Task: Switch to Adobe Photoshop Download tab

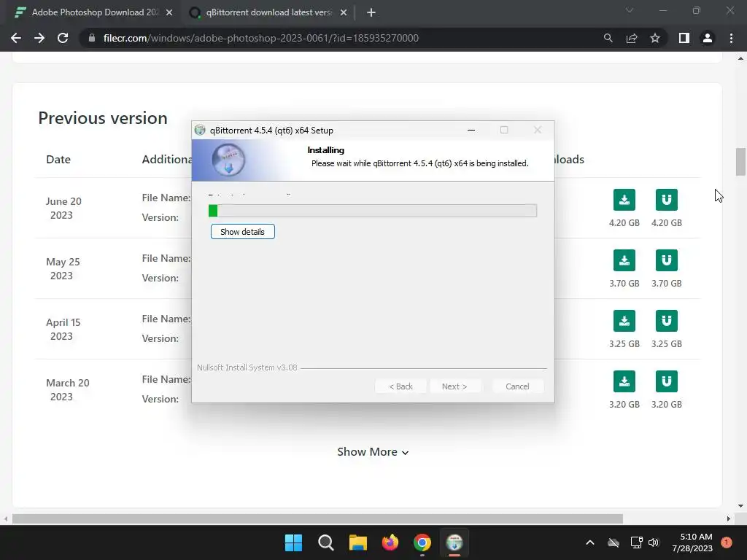Action: [94, 12]
